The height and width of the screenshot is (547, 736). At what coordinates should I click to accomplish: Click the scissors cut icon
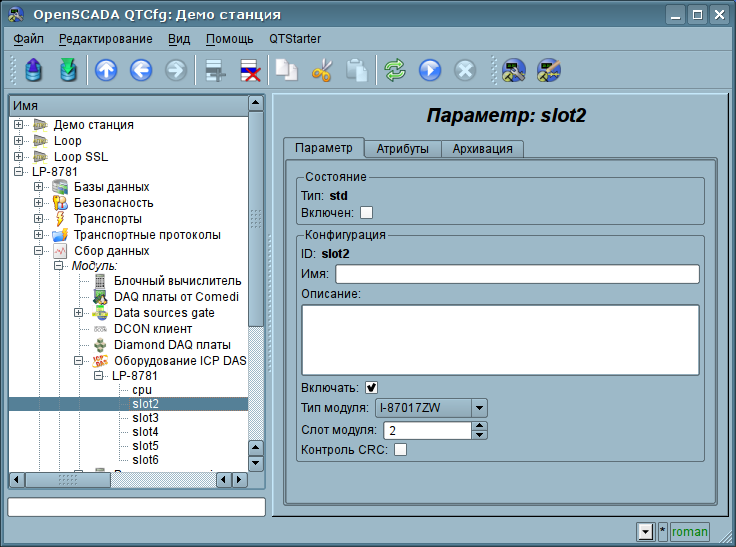(x=321, y=70)
